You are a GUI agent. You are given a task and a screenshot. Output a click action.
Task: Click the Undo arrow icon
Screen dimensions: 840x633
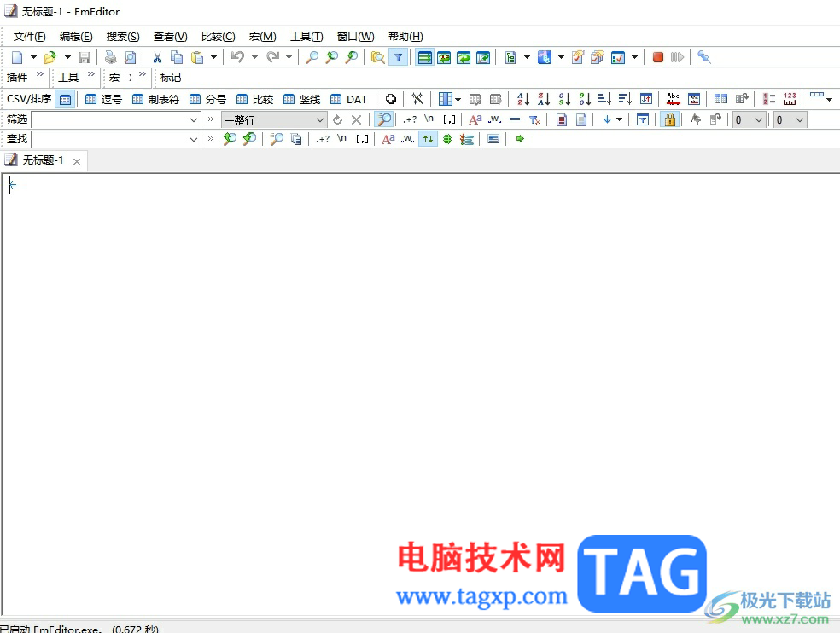tap(238, 57)
